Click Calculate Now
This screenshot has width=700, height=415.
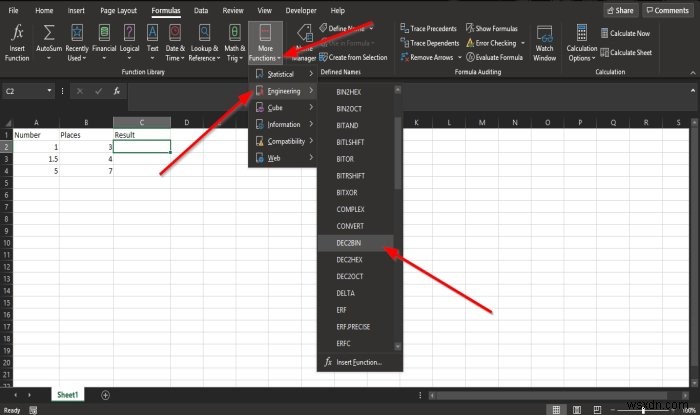pos(625,33)
